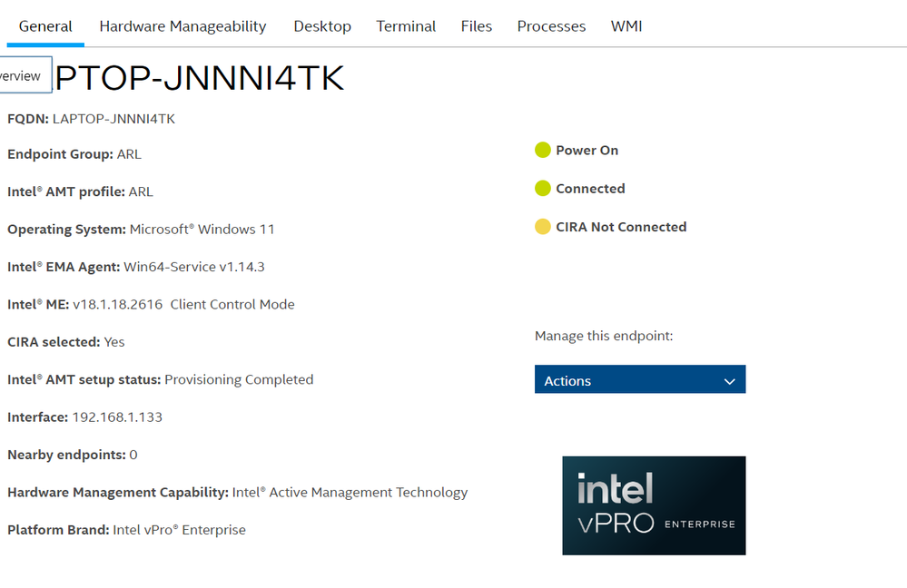This screenshot has width=907, height=588.
Task: Click the Power On status label
Action: [587, 151]
